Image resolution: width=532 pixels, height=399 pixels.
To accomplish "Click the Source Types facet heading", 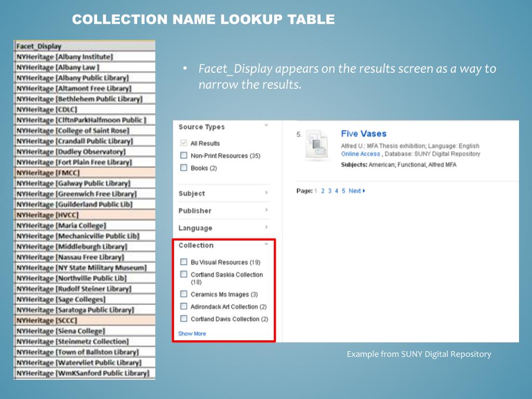I will tap(202, 127).
